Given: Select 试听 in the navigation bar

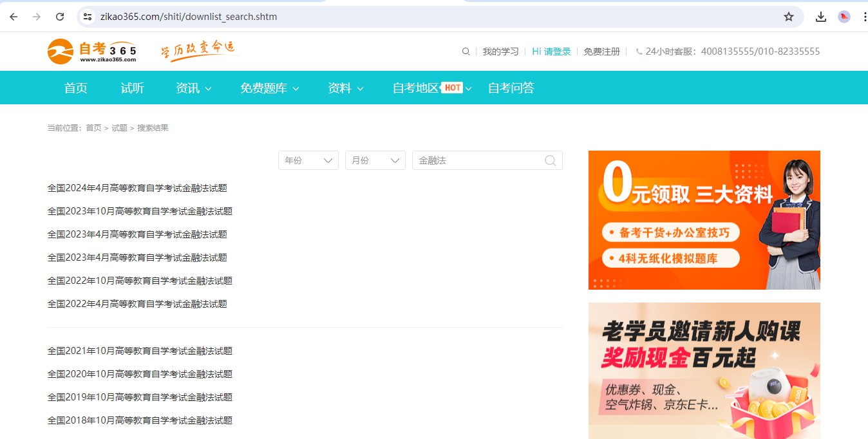Looking at the screenshot, I should click(132, 88).
